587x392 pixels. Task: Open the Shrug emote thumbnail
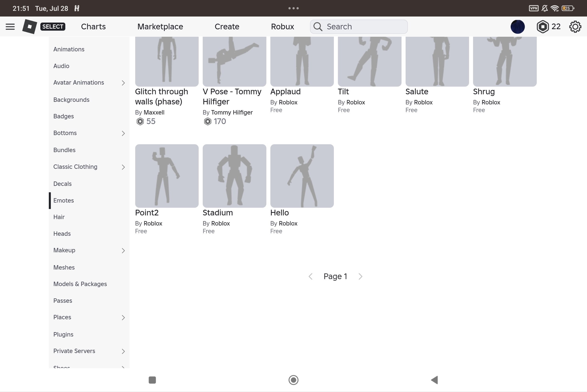click(x=504, y=61)
